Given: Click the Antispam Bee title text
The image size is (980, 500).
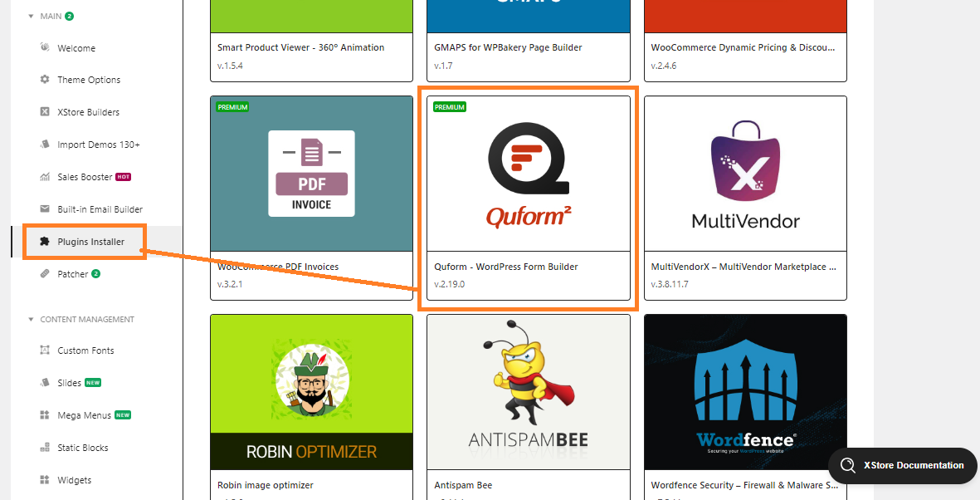Looking at the screenshot, I should [463, 485].
